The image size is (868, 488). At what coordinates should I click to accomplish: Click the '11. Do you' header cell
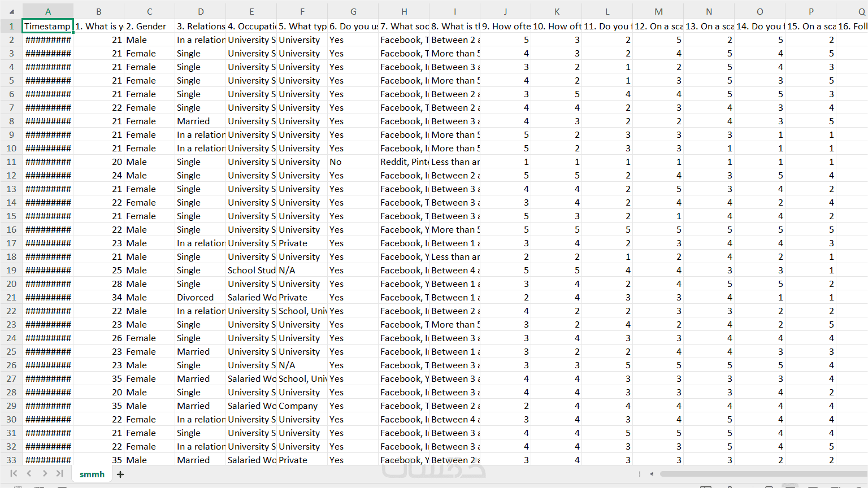click(x=607, y=26)
